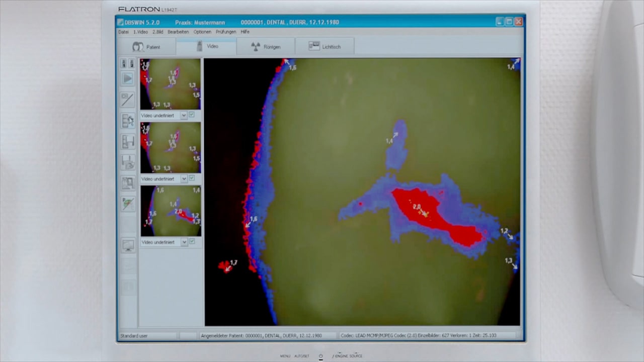Toggle checkbox beside third Video undefiniert
Image resolution: width=644 pixels, height=362 pixels.
pyautogui.click(x=192, y=242)
